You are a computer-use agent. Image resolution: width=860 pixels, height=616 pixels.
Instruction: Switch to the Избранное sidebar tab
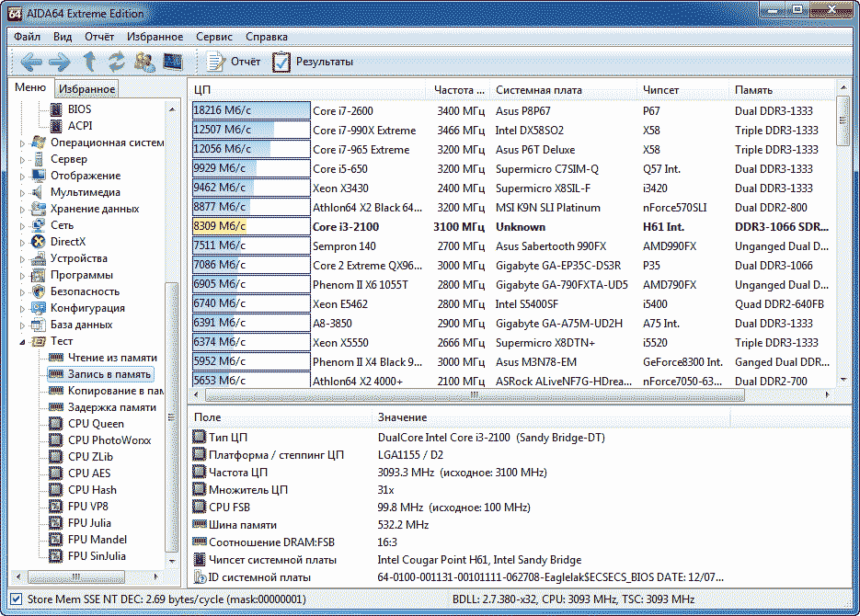click(x=86, y=89)
